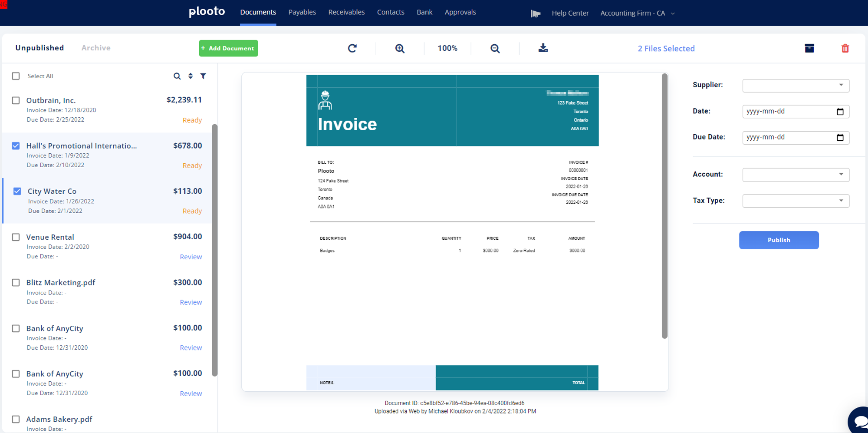Expand the Supplier dropdown
Image resolution: width=868 pixels, height=433 pixels.
coord(796,86)
